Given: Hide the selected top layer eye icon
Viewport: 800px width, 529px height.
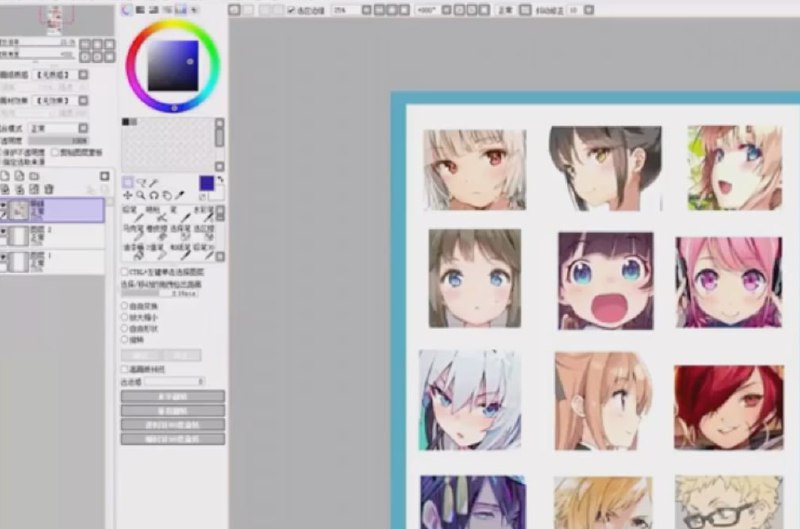Looking at the screenshot, I should 3,205.
